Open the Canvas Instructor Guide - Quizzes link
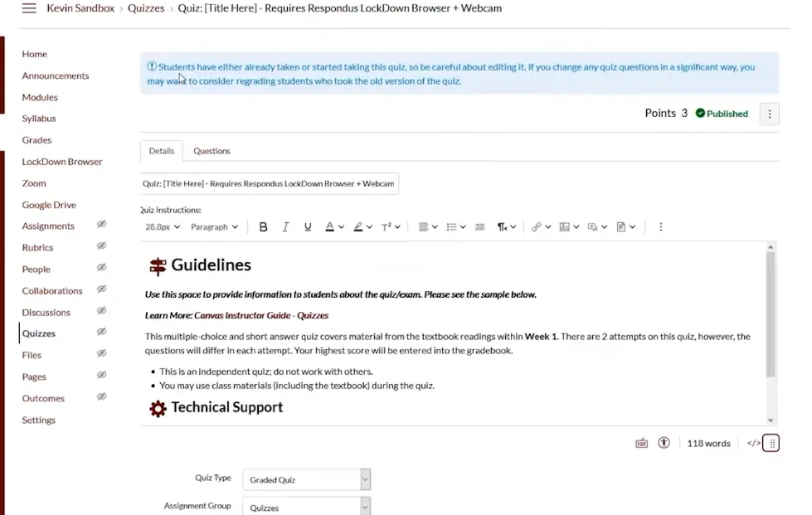This screenshot has width=812, height=515. (x=261, y=316)
